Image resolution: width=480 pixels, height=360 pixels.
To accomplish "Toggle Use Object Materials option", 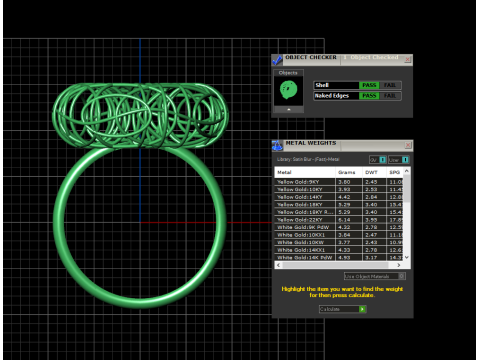I will coord(375,276).
